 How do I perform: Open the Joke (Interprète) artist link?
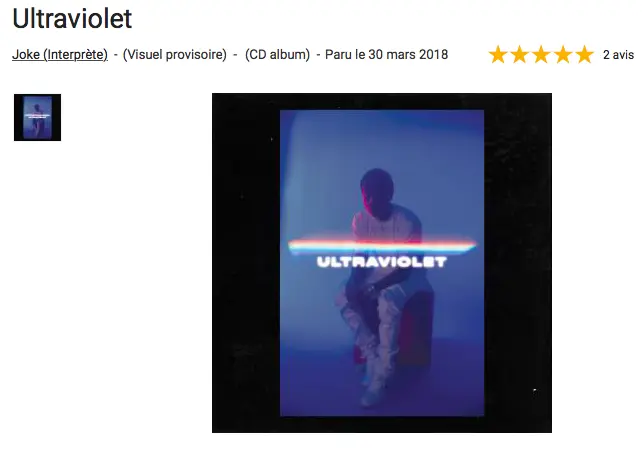[x=60, y=54]
